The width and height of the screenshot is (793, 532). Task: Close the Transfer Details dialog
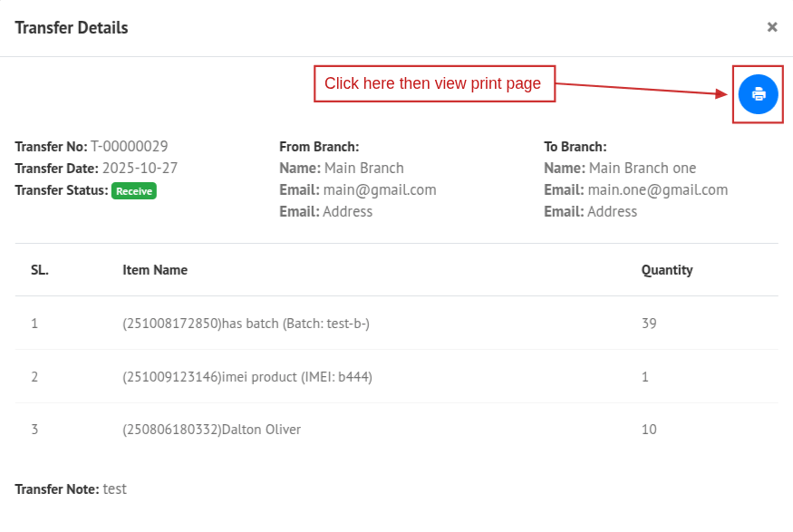(x=772, y=27)
